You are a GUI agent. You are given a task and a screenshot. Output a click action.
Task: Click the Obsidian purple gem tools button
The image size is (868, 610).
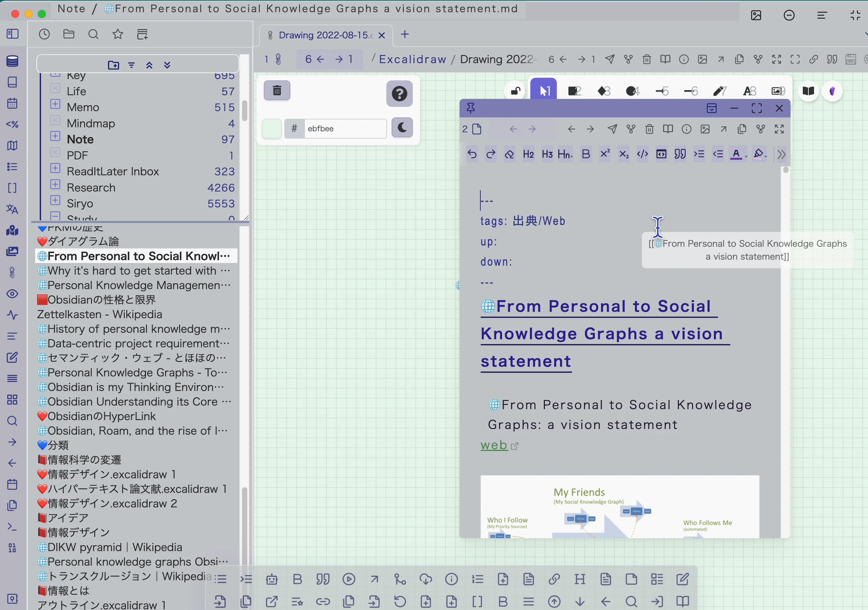(832, 91)
